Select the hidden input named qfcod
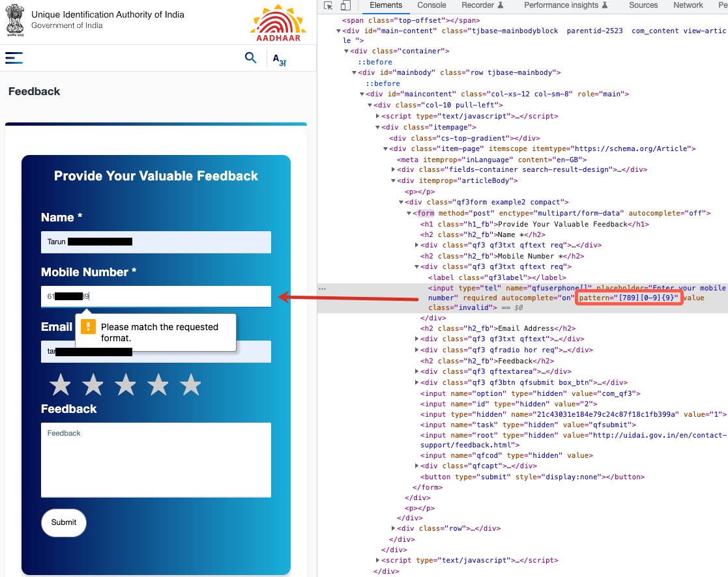 pos(506,455)
